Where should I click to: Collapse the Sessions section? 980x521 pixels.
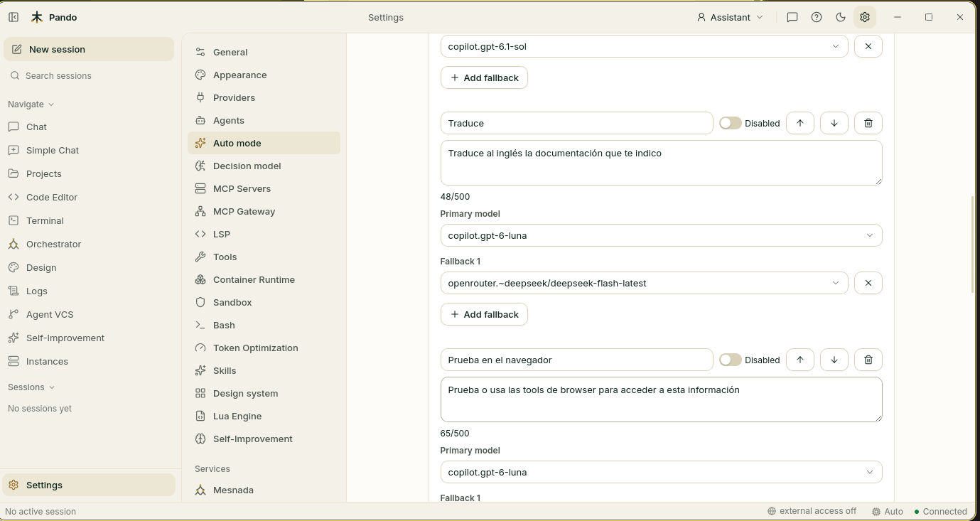pos(31,387)
